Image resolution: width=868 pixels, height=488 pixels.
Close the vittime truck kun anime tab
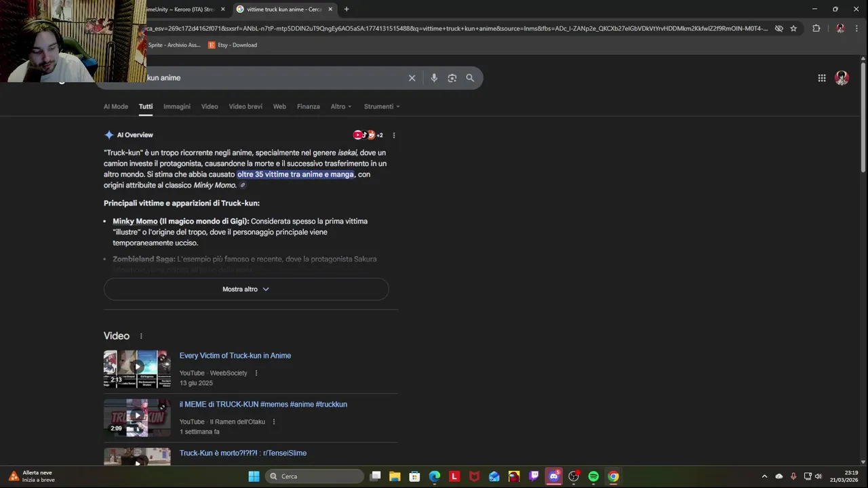[330, 9]
